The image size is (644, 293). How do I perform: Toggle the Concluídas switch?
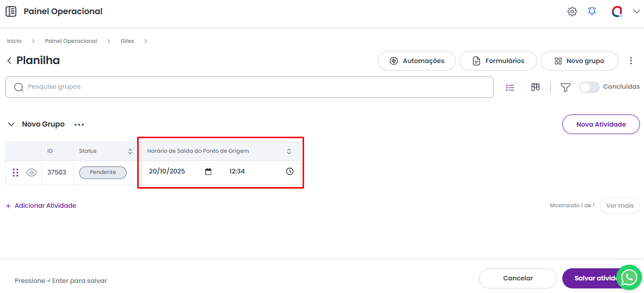click(589, 87)
